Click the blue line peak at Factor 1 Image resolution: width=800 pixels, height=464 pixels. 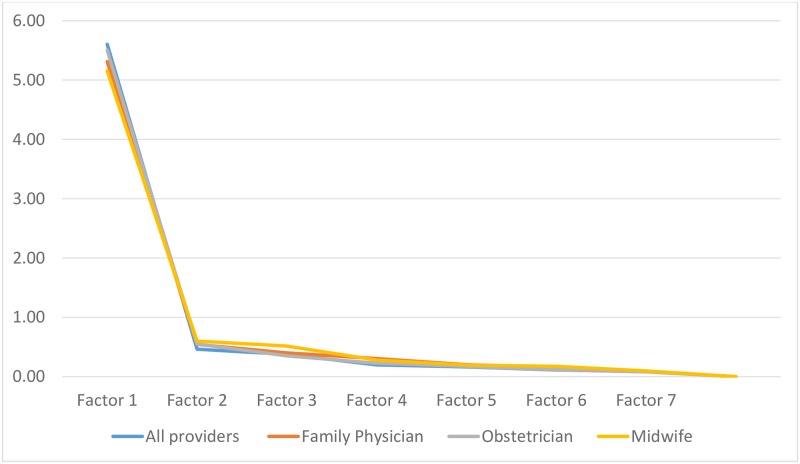tap(107, 44)
